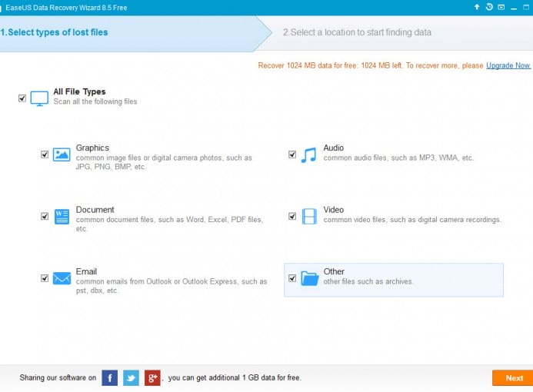Viewport: 533px width, 392px height.
Task: Uncheck the Audio checkbox
Action: 292,154
